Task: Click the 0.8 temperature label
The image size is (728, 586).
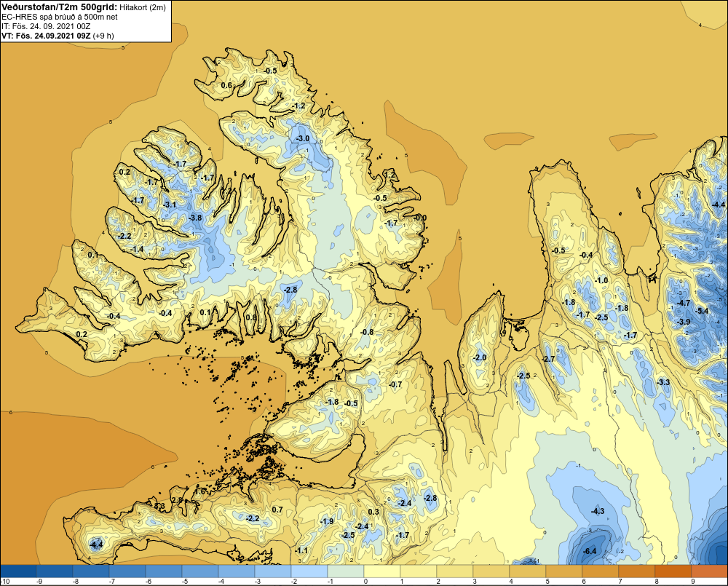Action: pyautogui.click(x=250, y=317)
